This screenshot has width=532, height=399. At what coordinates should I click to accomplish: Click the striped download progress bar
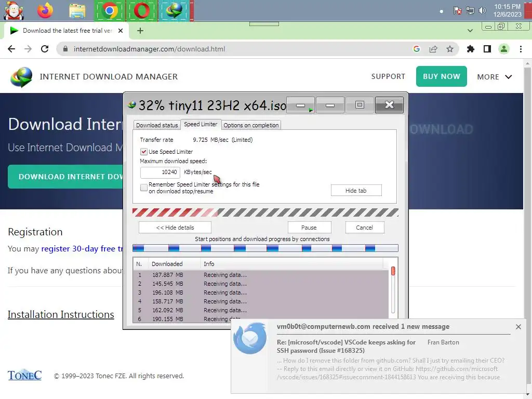click(265, 212)
